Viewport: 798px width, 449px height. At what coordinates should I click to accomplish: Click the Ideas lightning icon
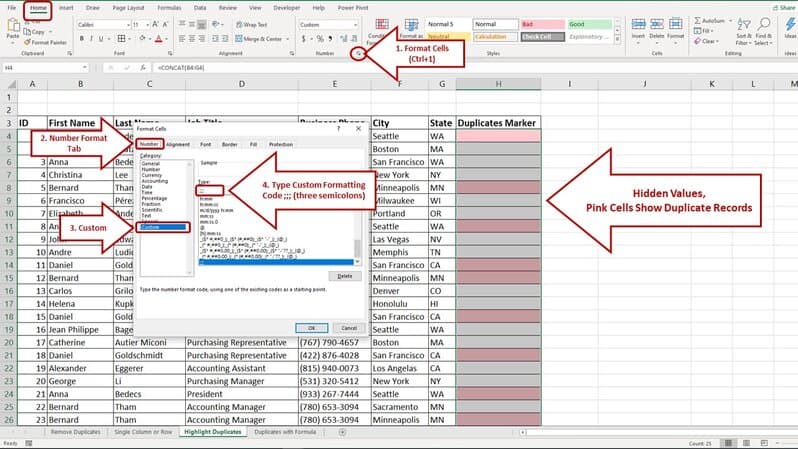(790, 24)
